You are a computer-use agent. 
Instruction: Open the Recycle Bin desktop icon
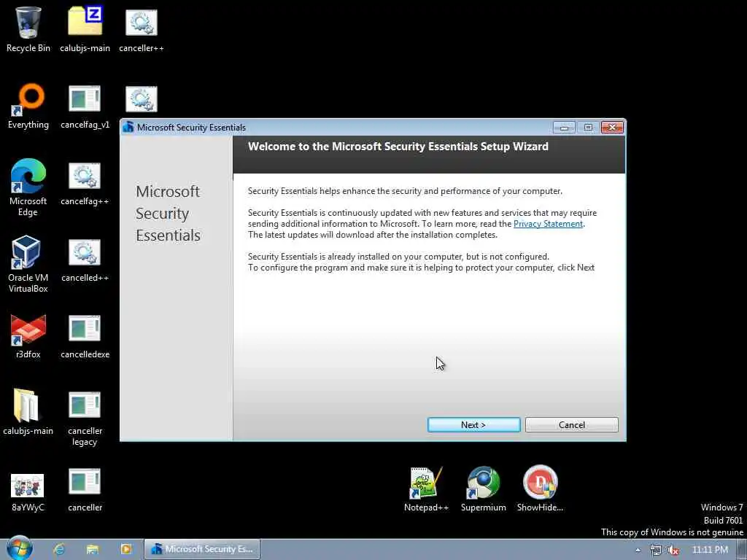click(28, 28)
